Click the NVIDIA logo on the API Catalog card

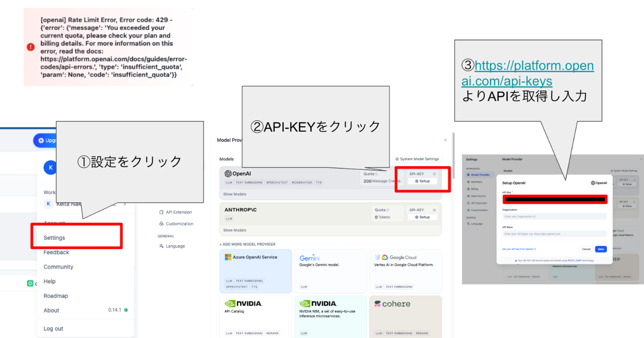point(243,304)
